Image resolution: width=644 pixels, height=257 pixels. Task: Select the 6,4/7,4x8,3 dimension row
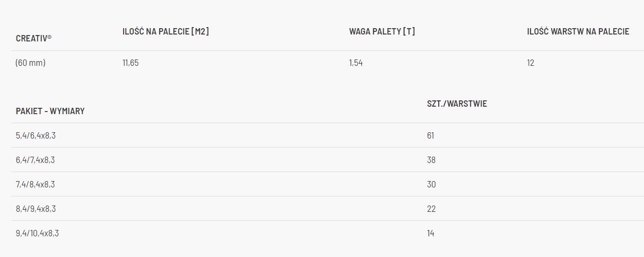tap(36, 160)
